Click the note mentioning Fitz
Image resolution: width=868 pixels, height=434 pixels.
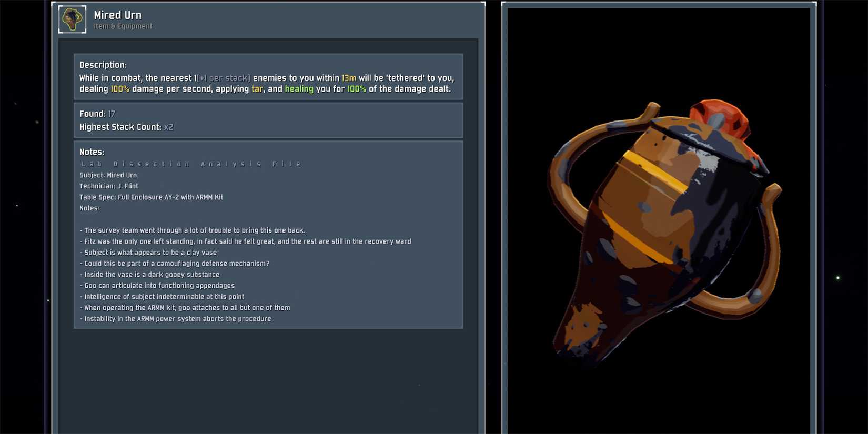[245, 241]
